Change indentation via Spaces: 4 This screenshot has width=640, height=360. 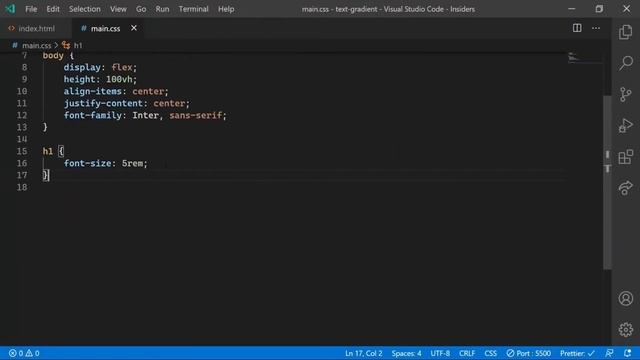click(406, 353)
